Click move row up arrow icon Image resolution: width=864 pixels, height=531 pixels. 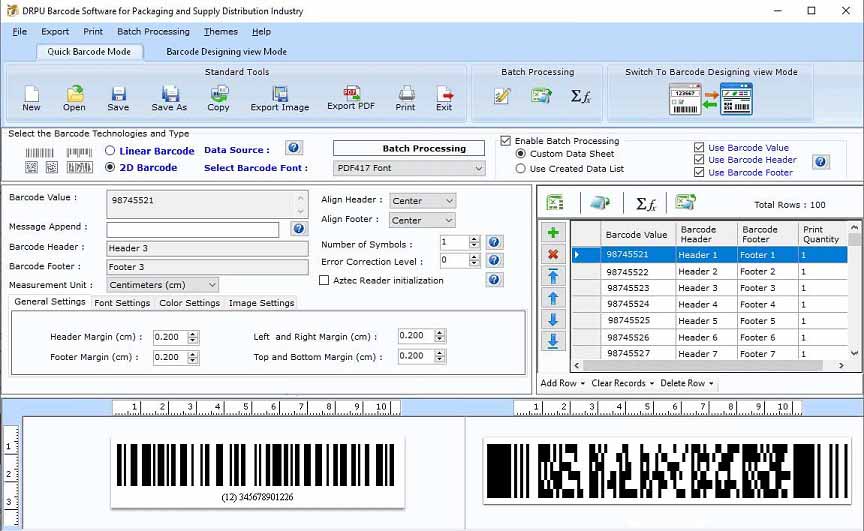[x=553, y=299]
